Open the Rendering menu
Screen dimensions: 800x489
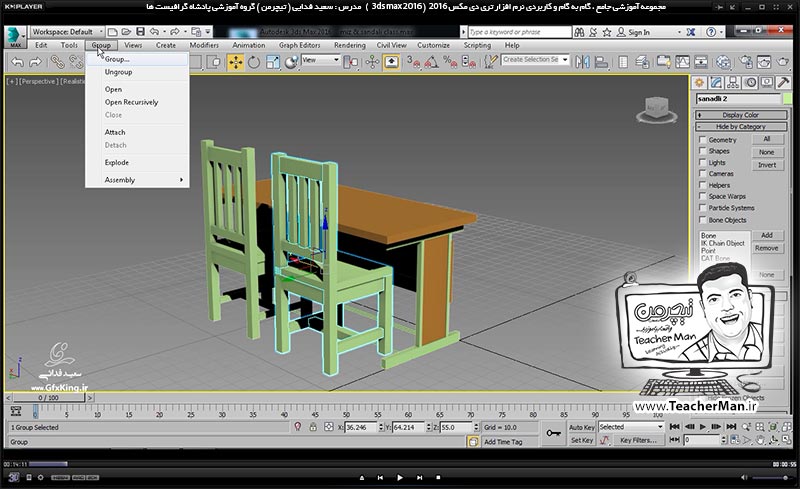tap(349, 45)
